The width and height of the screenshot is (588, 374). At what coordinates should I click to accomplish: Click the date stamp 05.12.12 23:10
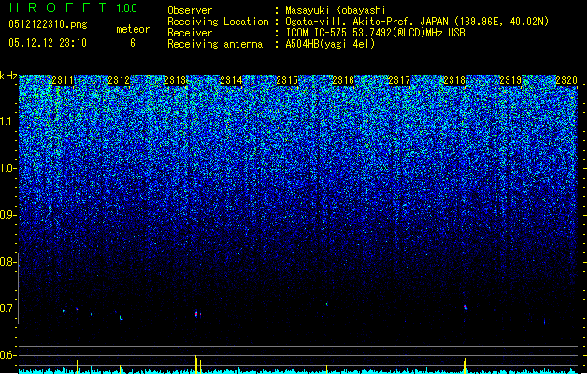click(x=48, y=43)
